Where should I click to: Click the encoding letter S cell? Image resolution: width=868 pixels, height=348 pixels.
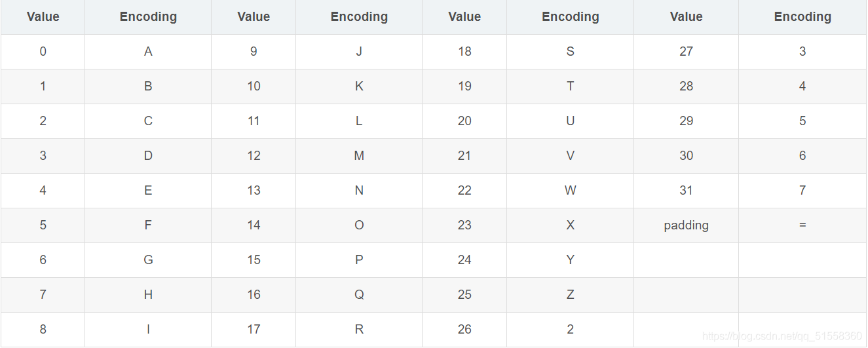[570, 52]
